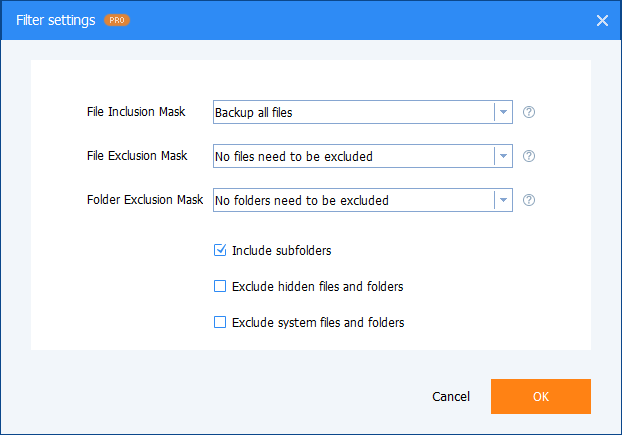622x435 pixels.
Task: Close the Filter settings dialog
Action: 602,20
